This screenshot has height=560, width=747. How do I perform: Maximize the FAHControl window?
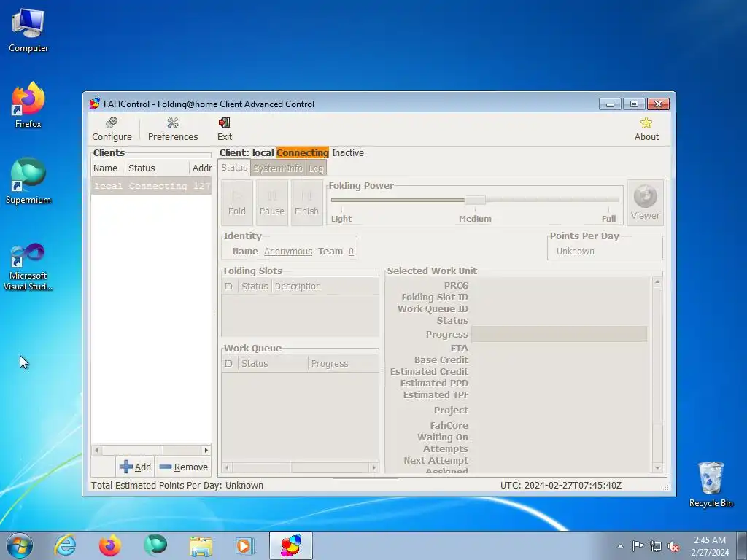634,104
